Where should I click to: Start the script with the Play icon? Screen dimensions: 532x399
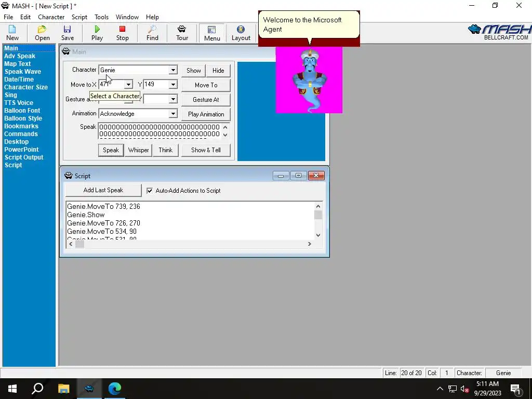coord(97,33)
